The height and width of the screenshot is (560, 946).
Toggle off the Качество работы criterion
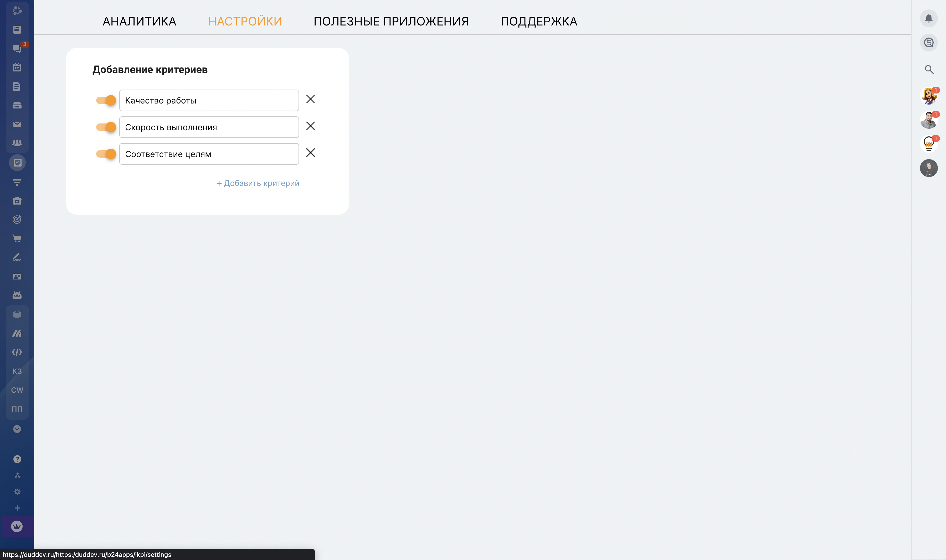[106, 100]
